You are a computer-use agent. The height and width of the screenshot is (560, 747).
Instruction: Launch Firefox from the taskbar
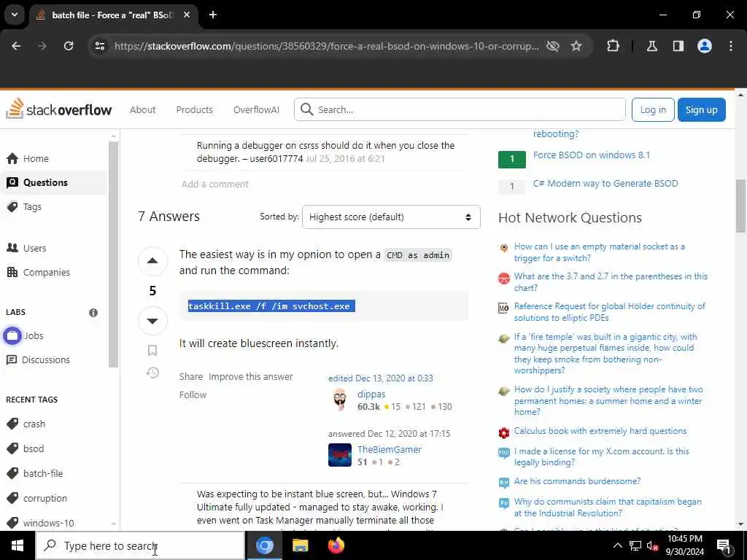point(336,545)
